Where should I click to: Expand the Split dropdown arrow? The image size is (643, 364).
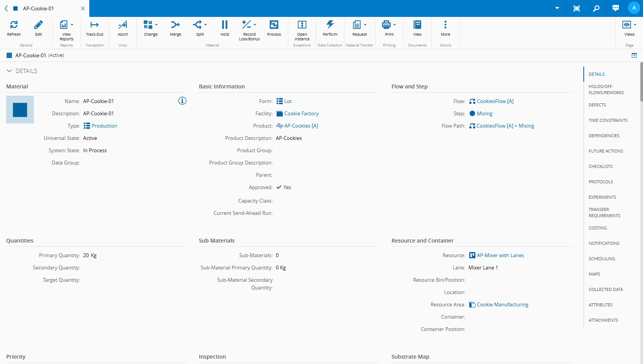coord(205,25)
